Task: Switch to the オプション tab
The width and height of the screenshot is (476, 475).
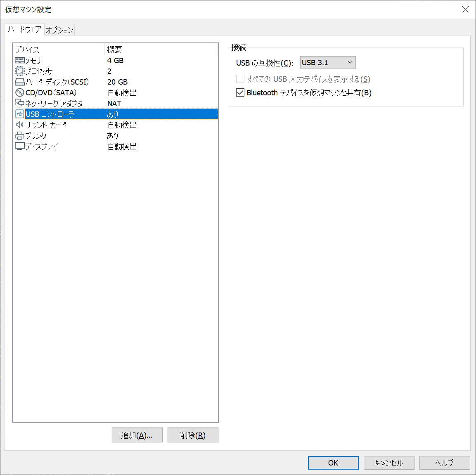Action: [59, 29]
